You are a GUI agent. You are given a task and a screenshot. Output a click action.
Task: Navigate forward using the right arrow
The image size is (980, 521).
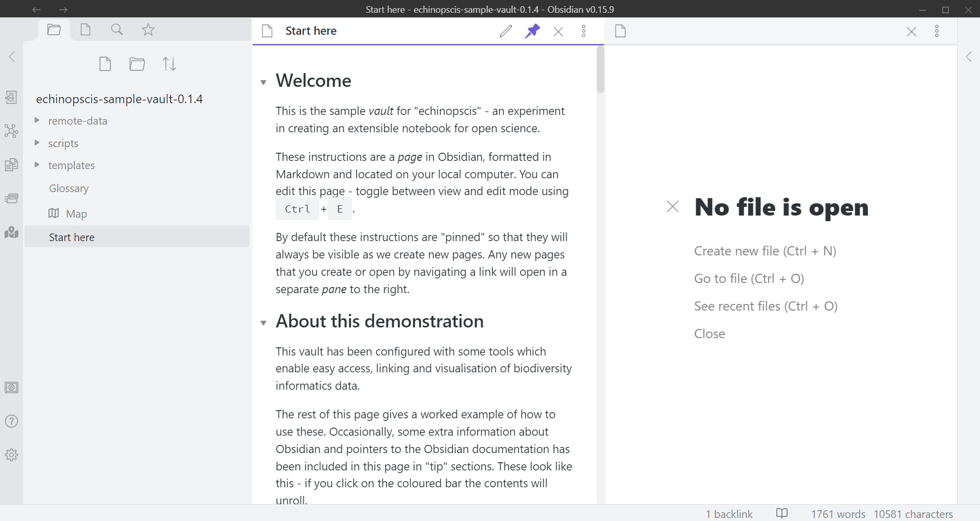tap(63, 9)
